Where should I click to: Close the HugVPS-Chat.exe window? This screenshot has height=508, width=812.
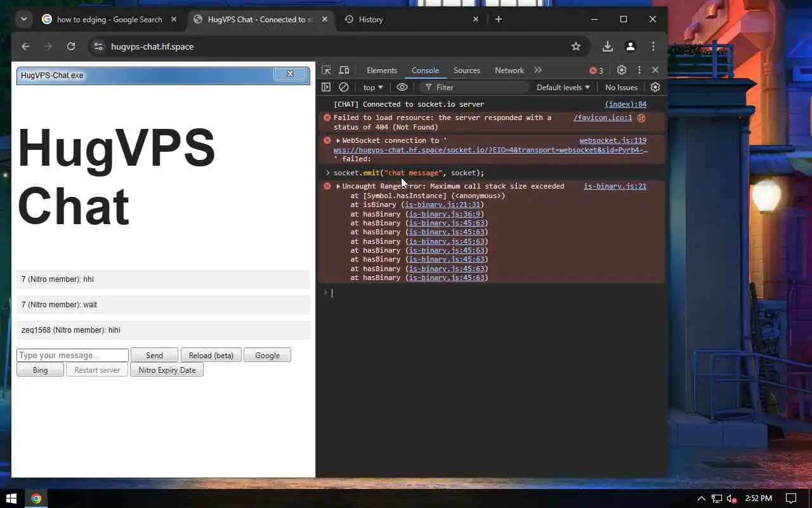click(290, 74)
